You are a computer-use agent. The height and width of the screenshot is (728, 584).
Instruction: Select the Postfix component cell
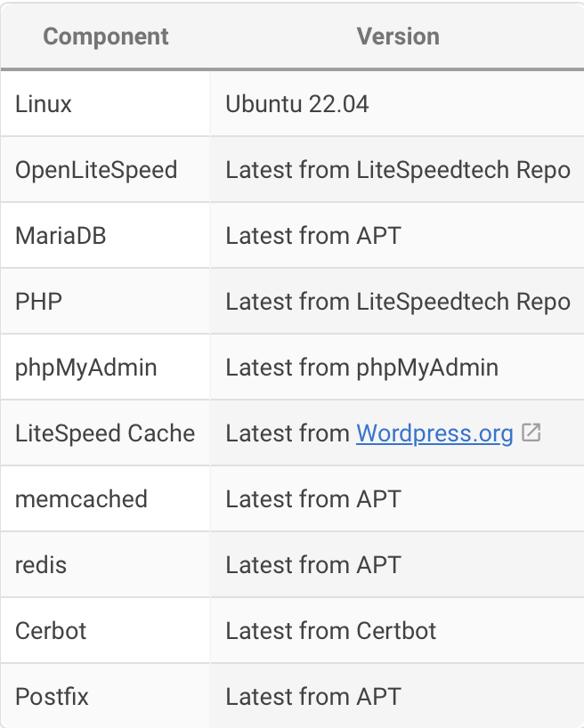52,696
